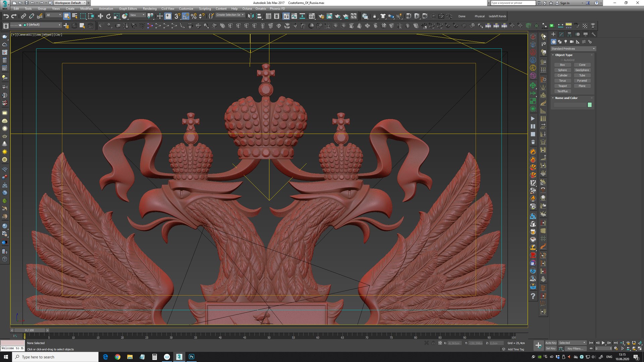Open the Graph Editors menu

point(128,9)
